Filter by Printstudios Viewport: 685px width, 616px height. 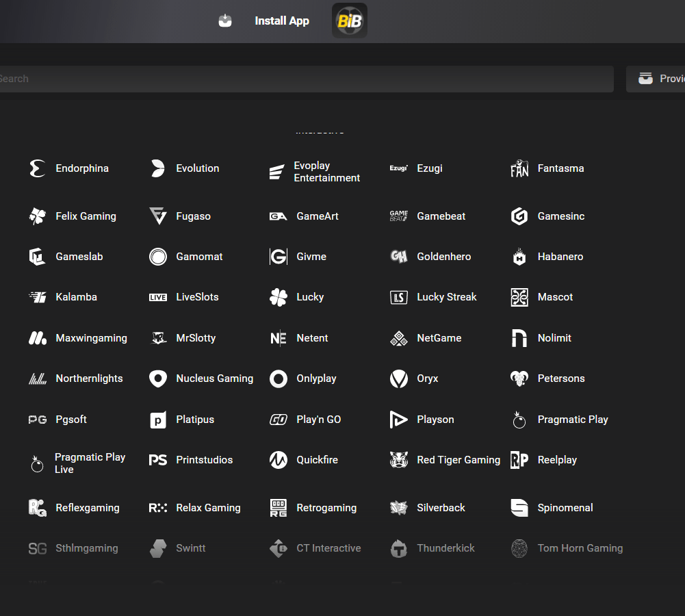coord(191,460)
